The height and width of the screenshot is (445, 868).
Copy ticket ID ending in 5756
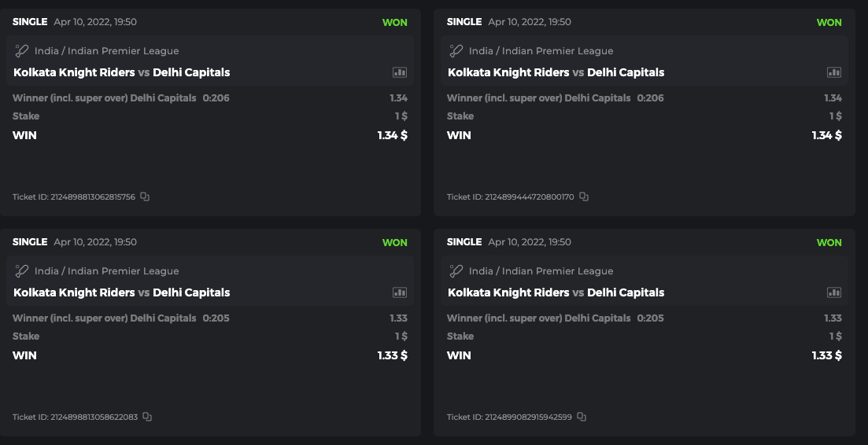pyautogui.click(x=145, y=197)
